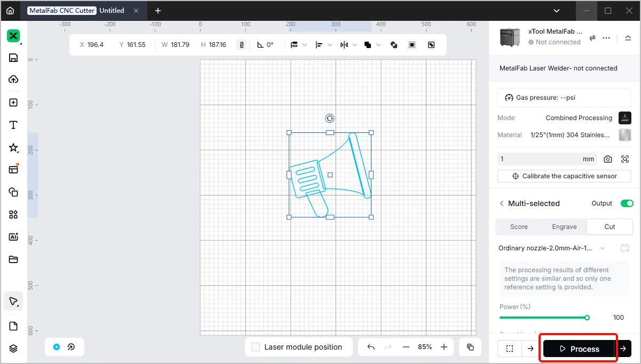Undo the last action

[x=371, y=347]
